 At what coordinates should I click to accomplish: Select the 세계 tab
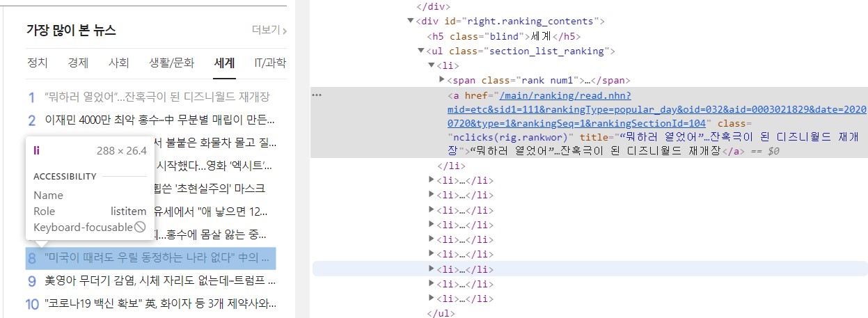click(x=225, y=63)
